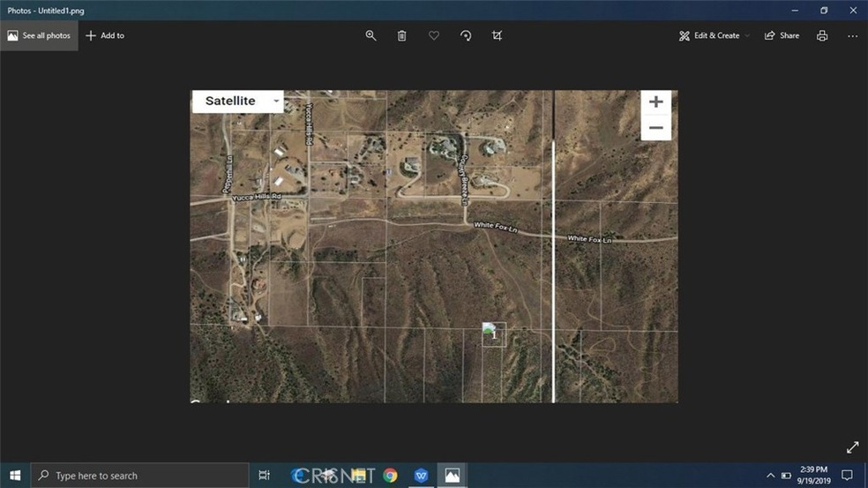
Task: Click the map zoom in plus button
Action: 656,101
